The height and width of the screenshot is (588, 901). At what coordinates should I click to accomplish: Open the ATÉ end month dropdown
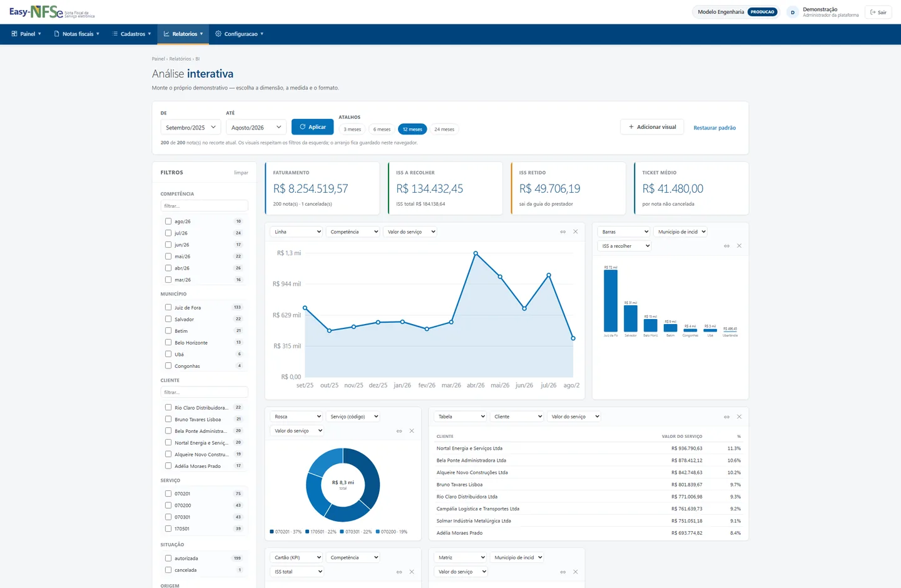click(256, 127)
